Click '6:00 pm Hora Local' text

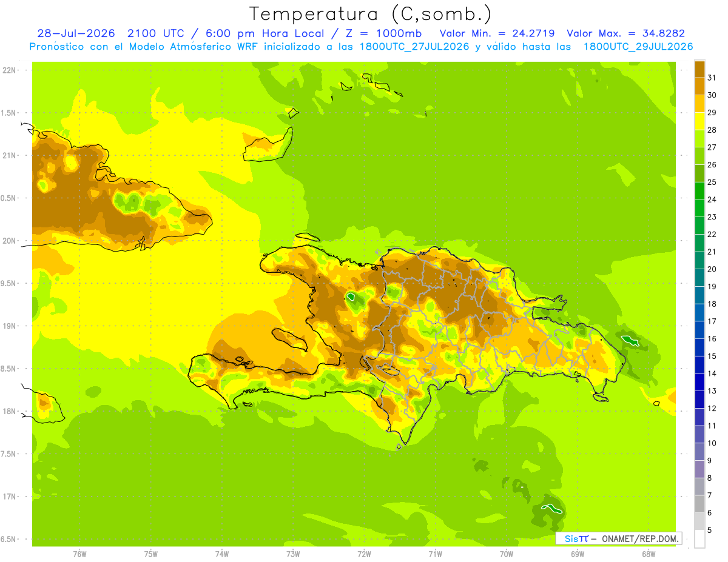pyautogui.click(x=264, y=33)
